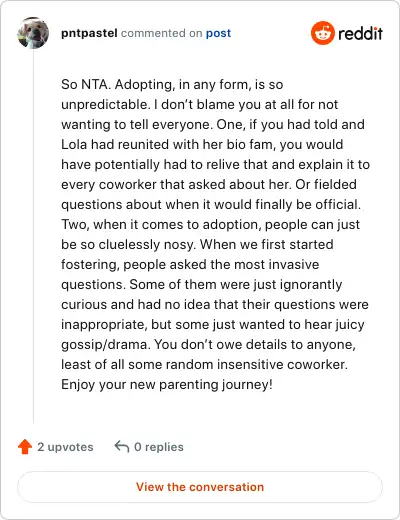Click the "Enjoy your new parenting journey!" sentence
400x520 pixels.
167,385
